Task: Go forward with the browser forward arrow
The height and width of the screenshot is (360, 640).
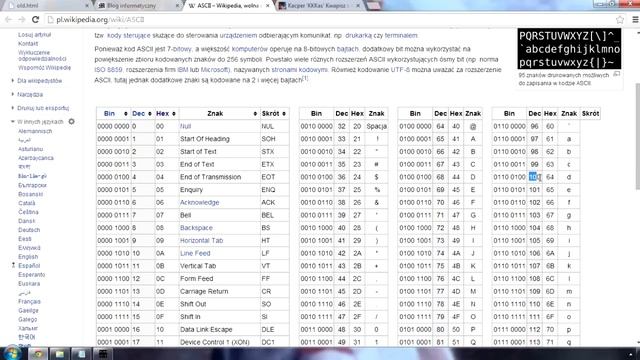Action: pos(22,19)
